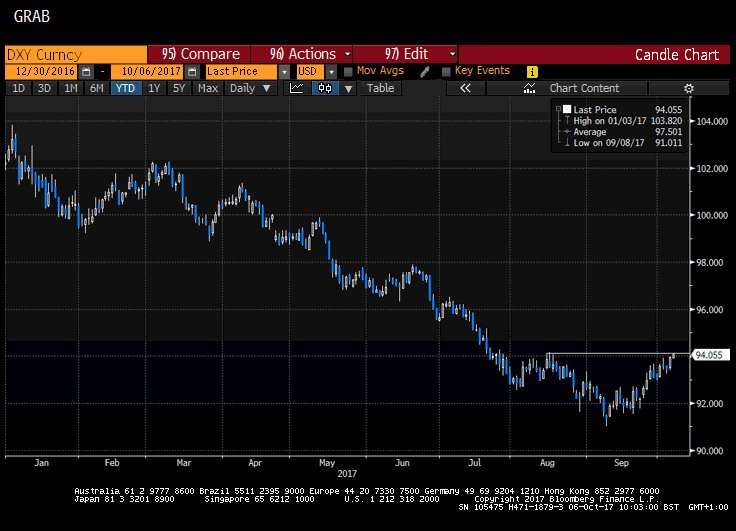Select the 1Y range tab

154,88
